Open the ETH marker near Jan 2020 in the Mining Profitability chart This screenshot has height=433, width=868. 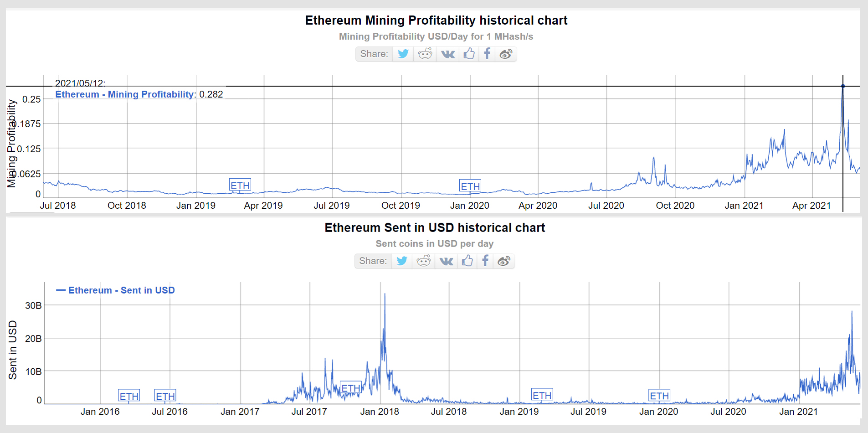pyautogui.click(x=470, y=186)
